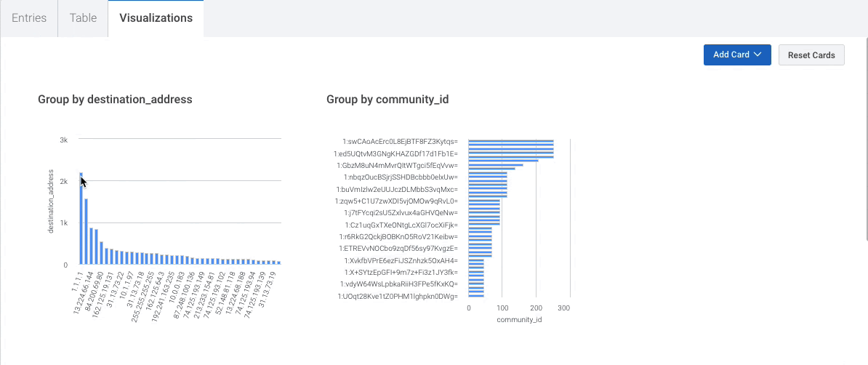Open the Add Card dropdown

coord(731,55)
